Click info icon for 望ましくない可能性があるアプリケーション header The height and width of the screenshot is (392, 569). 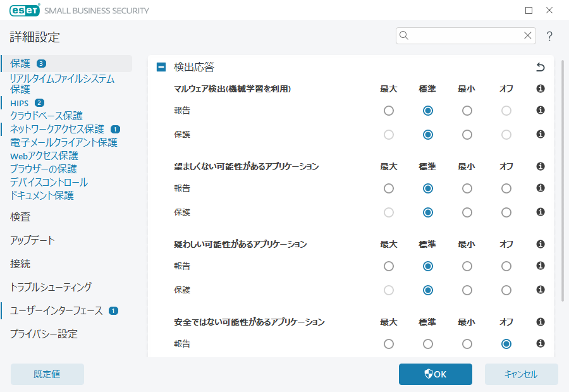541,167
